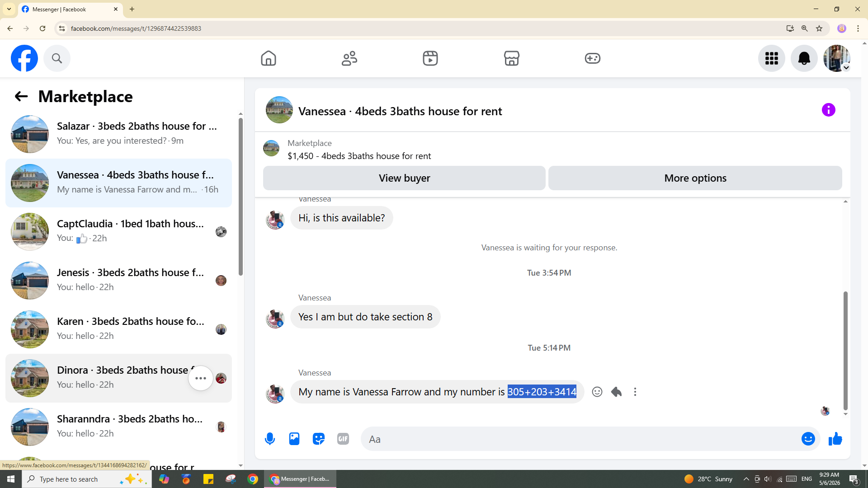Open the nine-dot Menu grid icon
The image size is (868, 488).
772,58
